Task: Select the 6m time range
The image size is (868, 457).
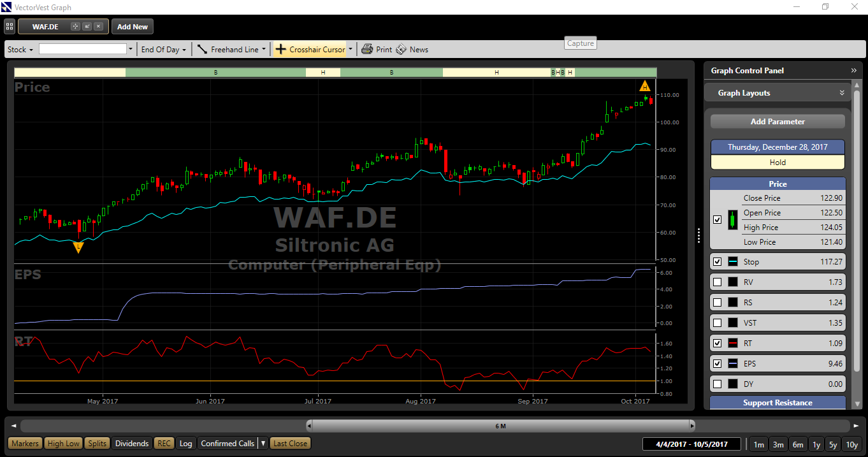Action: (797, 444)
